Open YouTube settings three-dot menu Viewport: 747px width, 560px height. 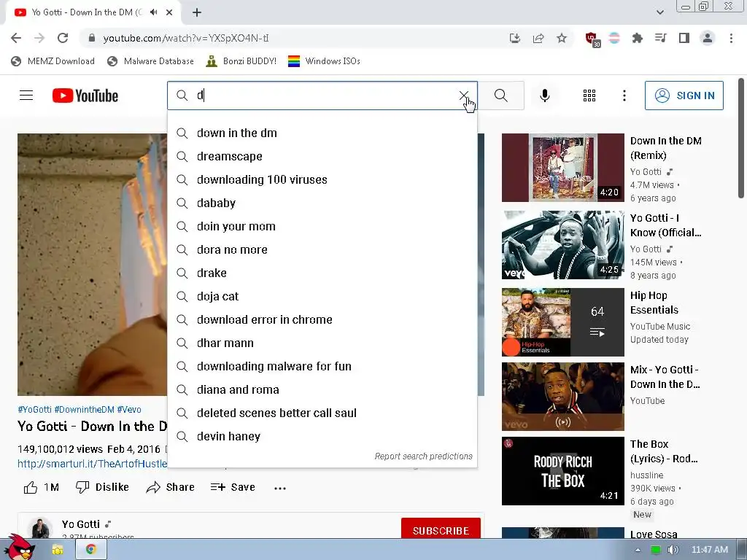coord(624,96)
